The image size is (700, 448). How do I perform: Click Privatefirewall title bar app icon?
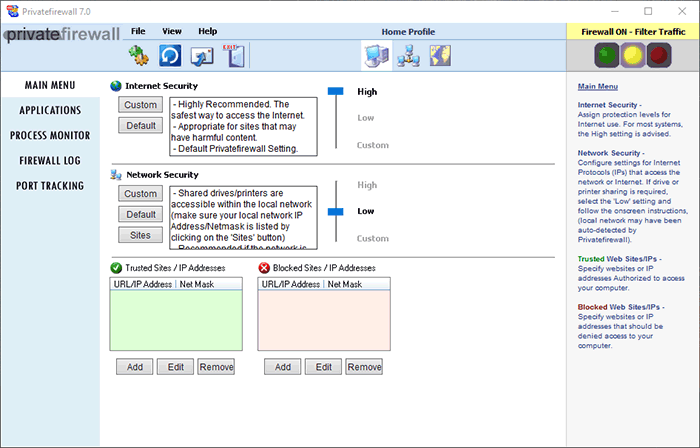(12, 11)
